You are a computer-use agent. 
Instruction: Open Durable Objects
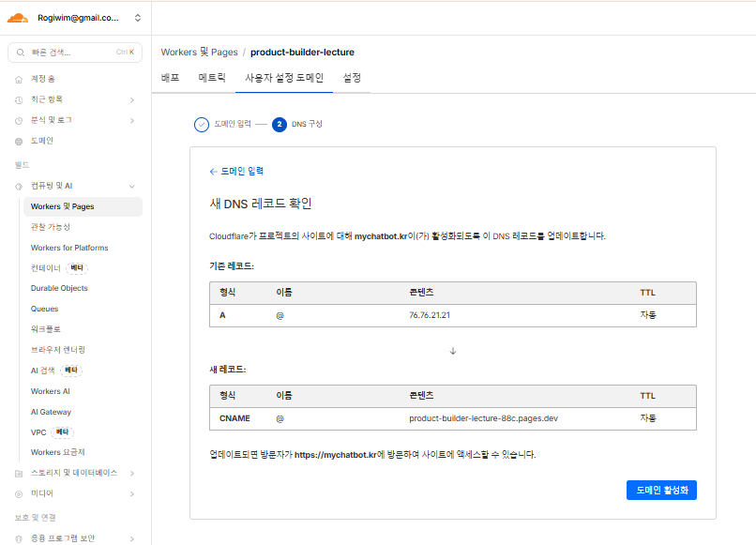pos(59,288)
